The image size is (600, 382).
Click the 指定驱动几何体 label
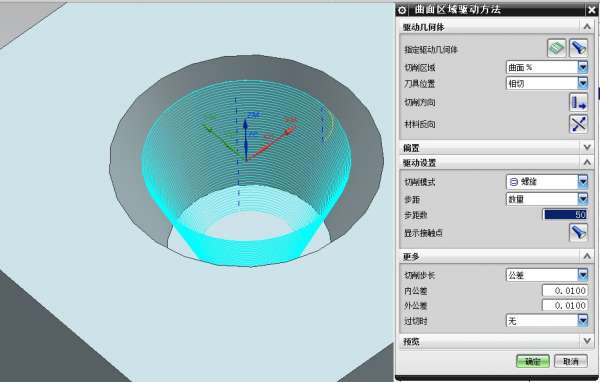point(430,49)
